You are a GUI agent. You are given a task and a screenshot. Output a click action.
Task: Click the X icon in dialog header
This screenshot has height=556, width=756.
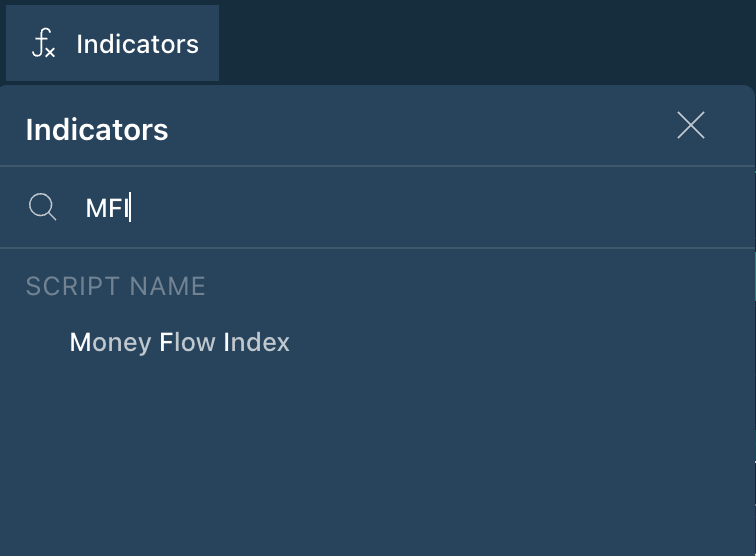click(691, 126)
